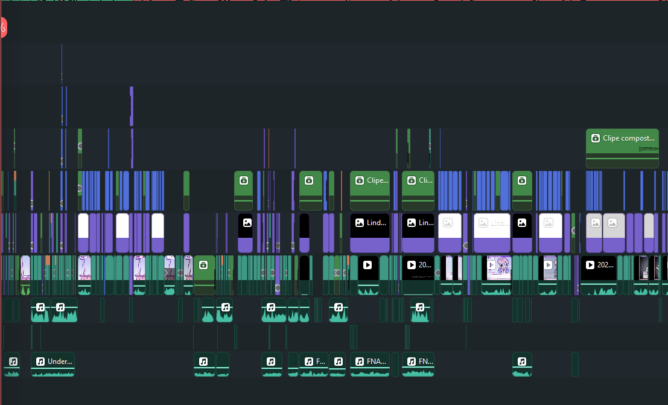Select the rightmost audio clip on bottom track
Viewport: 668px width, 405px height.
[x=522, y=362]
